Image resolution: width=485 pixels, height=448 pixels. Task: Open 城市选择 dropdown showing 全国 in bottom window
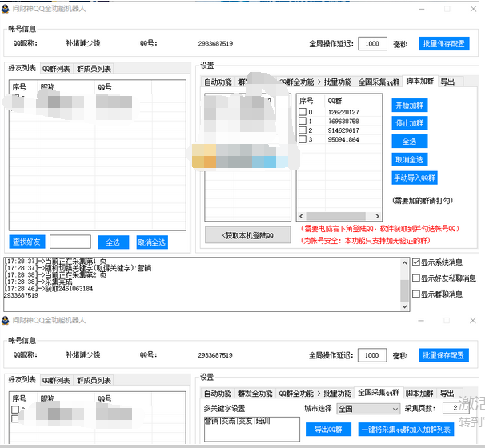pyautogui.click(x=368, y=409)
